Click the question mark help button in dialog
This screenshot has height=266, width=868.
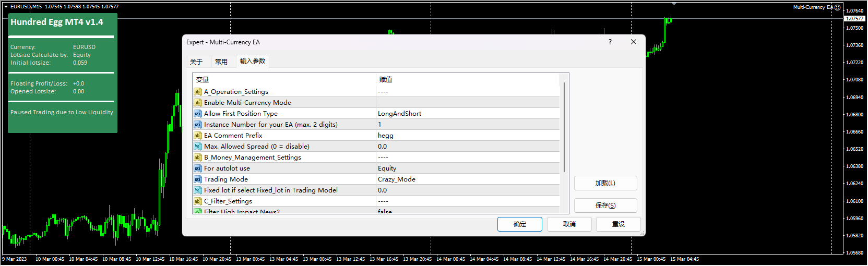(x=610, y=42)
